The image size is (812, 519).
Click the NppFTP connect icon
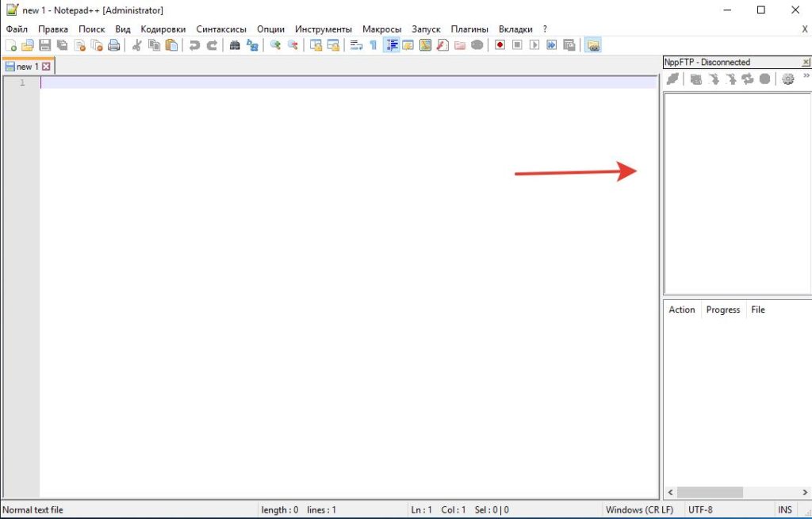tap(672, 79)
